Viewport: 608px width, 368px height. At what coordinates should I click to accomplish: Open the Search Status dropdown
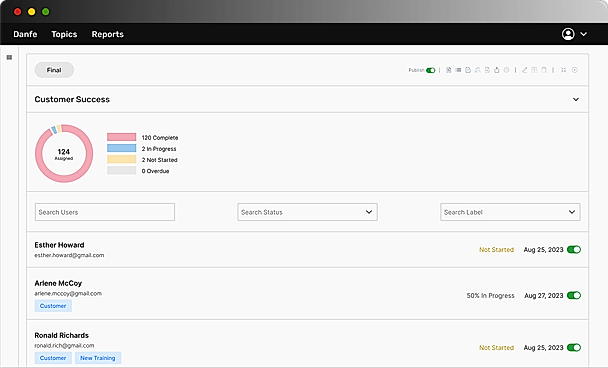point(307,212)
